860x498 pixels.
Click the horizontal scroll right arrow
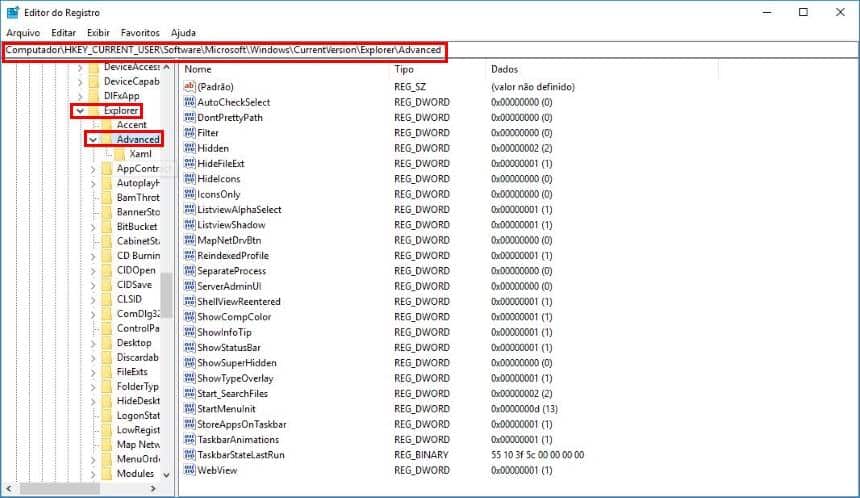pos(153,488)
